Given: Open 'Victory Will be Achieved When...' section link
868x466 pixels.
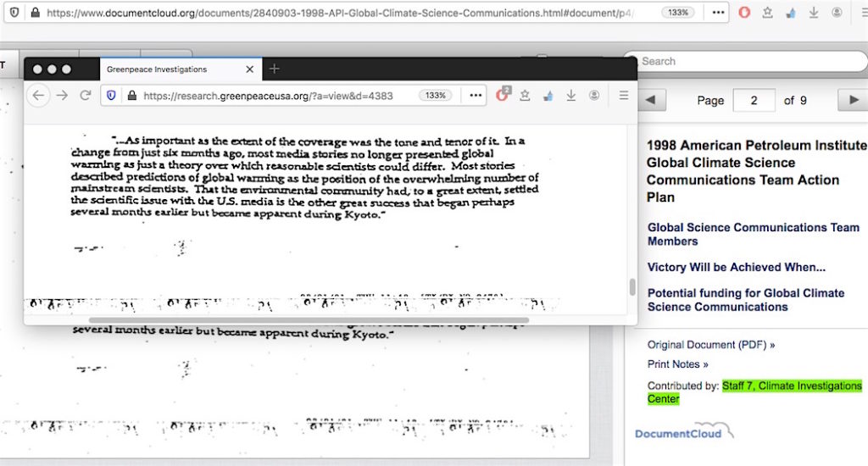Looking at the screenshot, I should point(737,267).
